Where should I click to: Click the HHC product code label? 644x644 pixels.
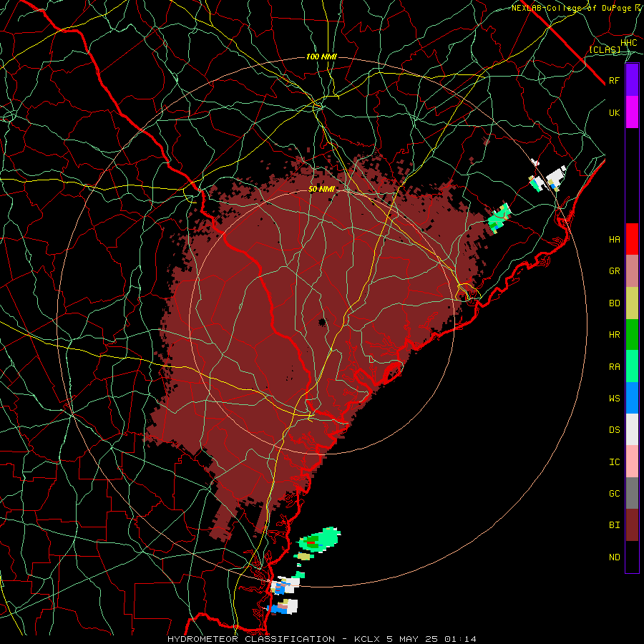(628, 43)
